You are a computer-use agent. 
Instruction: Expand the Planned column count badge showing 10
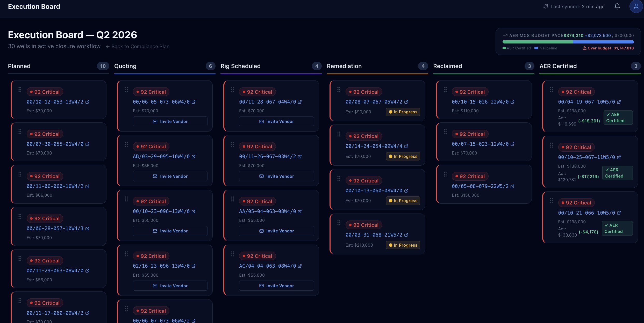click(x=103, y=66)
